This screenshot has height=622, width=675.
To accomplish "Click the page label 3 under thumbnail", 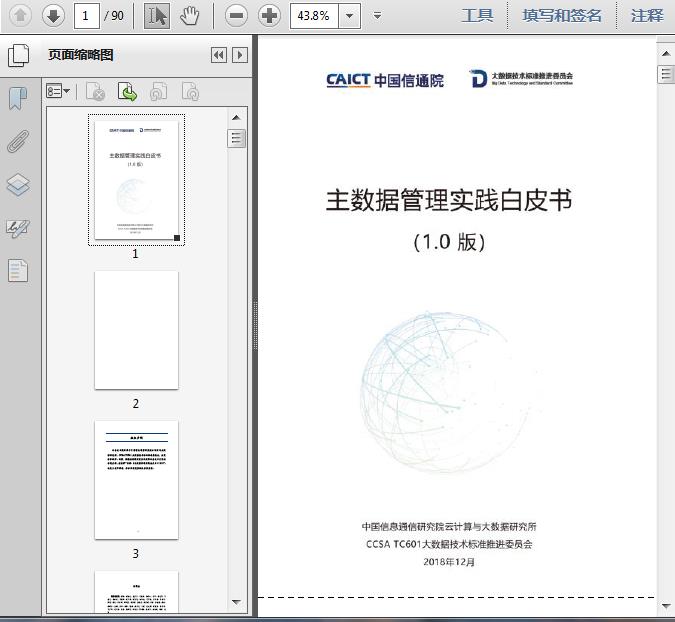I will pyautogui.click(x=136, y=553).
